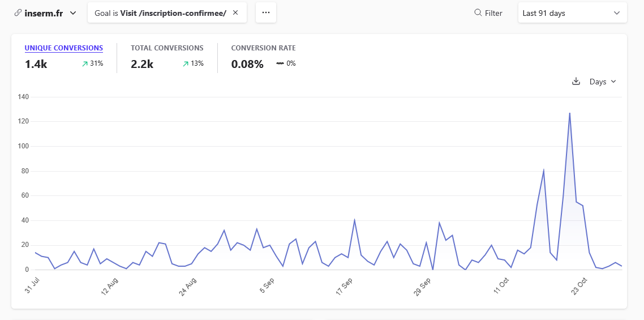This screenshot has width=644, height=320.
Task: Select the Unique Conversions metric
Action: click(63, 48)
